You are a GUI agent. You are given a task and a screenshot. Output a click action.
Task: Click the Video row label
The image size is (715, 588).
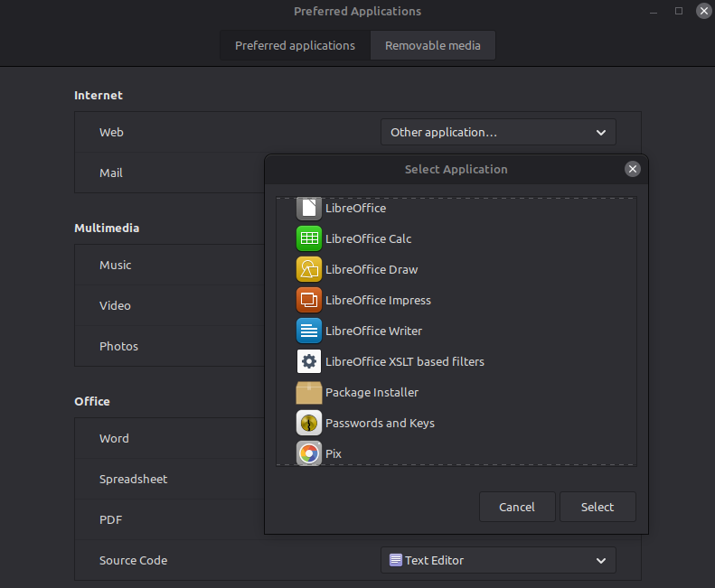pyautogui.click(x=115, y=306)
